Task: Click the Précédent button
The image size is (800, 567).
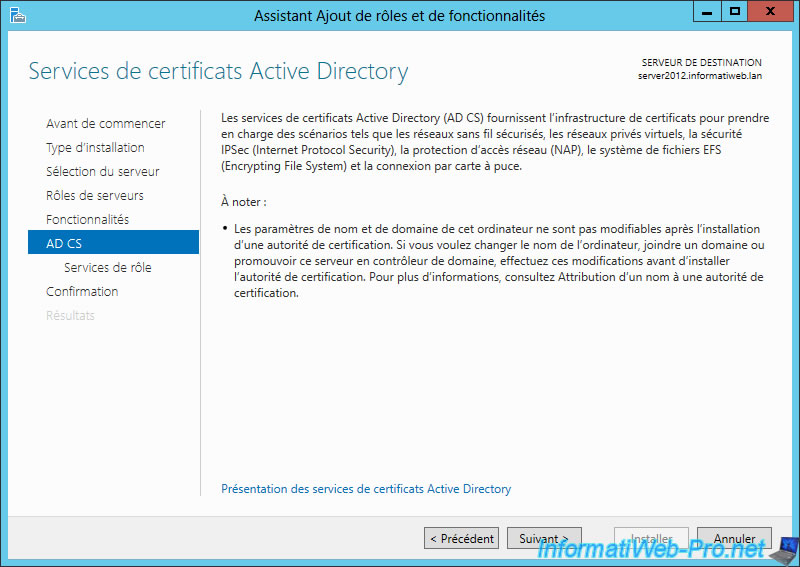Action: [461, 538]
